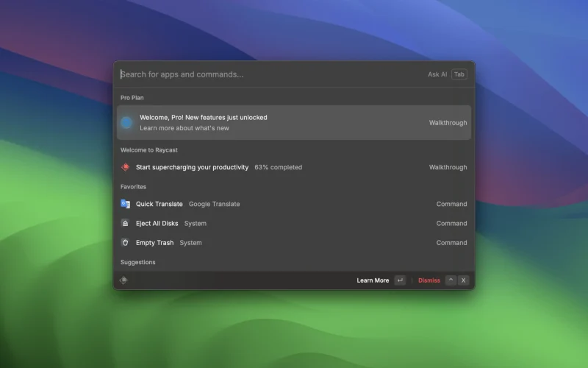This screenshot has height=368, width=588.
Task: Click Learn more about what's new subtitle
Action: 184,128
